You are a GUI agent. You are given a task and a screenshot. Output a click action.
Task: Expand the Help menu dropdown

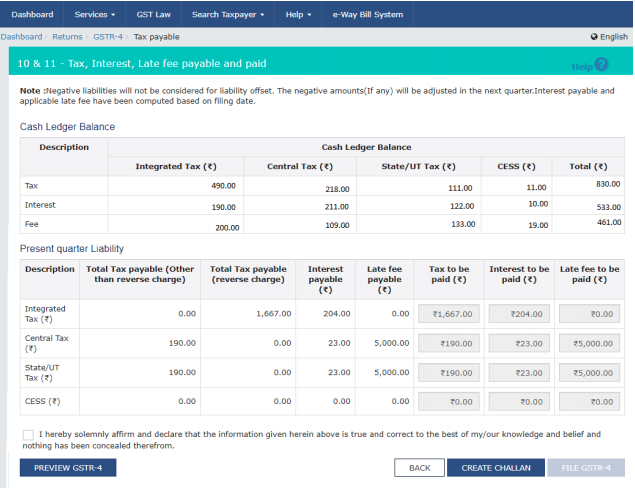coord(298,15)
